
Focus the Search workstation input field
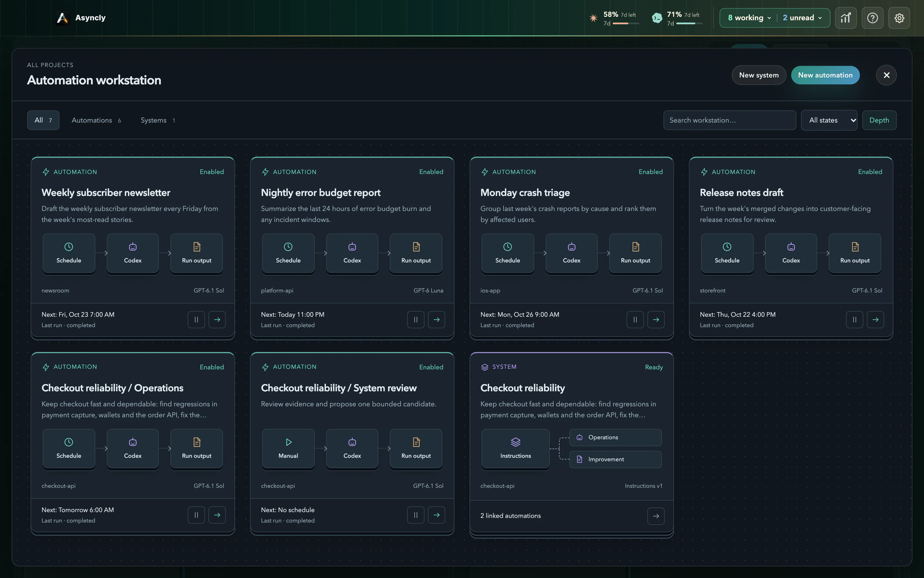click(730, 121)
